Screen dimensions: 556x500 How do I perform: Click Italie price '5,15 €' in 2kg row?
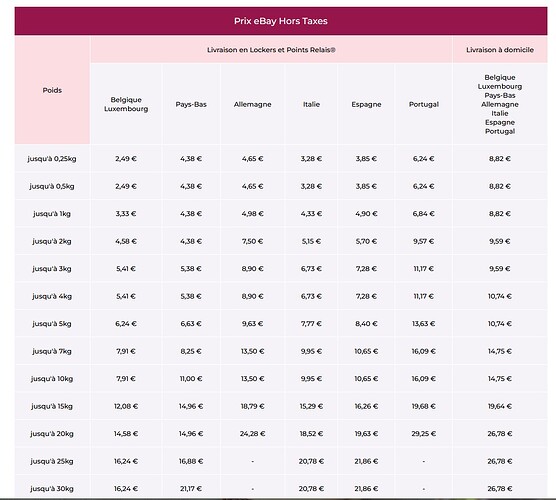(x=311, y=241)
